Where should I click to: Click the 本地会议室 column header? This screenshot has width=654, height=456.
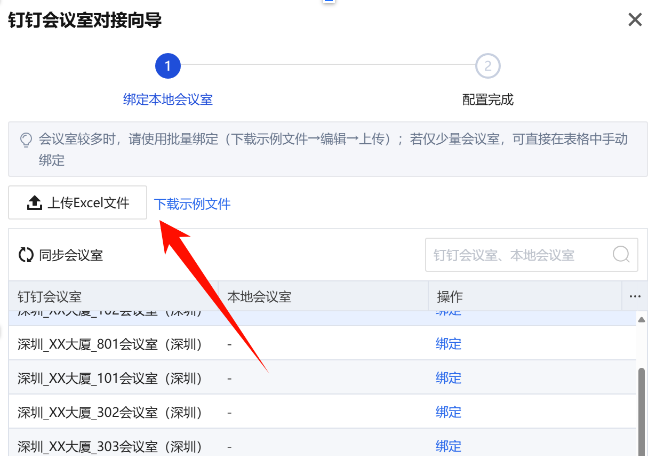(x=259, y=297)
